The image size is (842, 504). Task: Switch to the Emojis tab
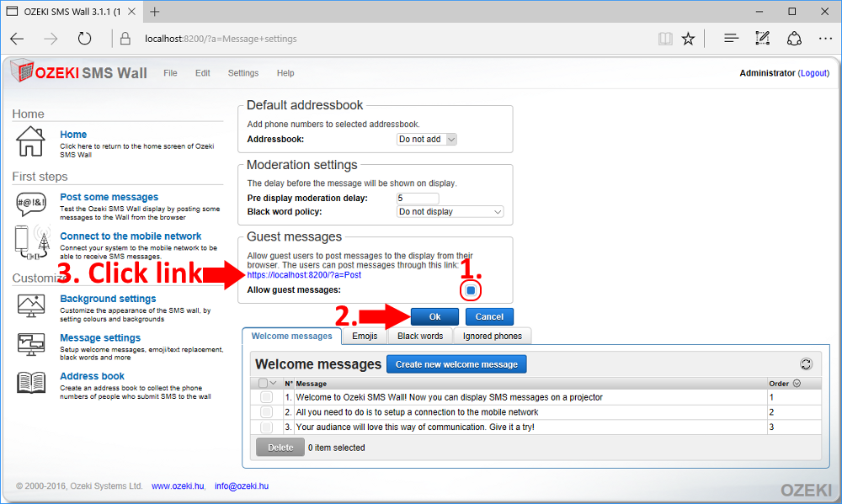coord(365,336)
